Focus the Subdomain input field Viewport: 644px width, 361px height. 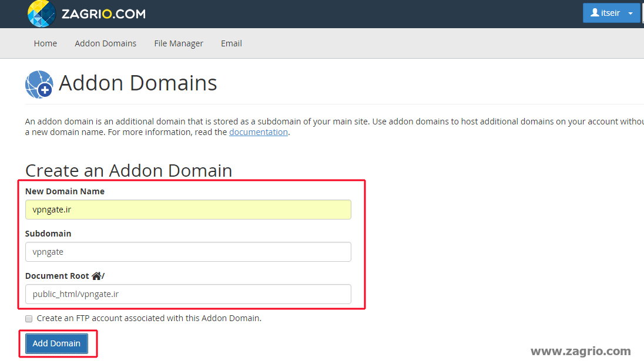click(188, 252)
